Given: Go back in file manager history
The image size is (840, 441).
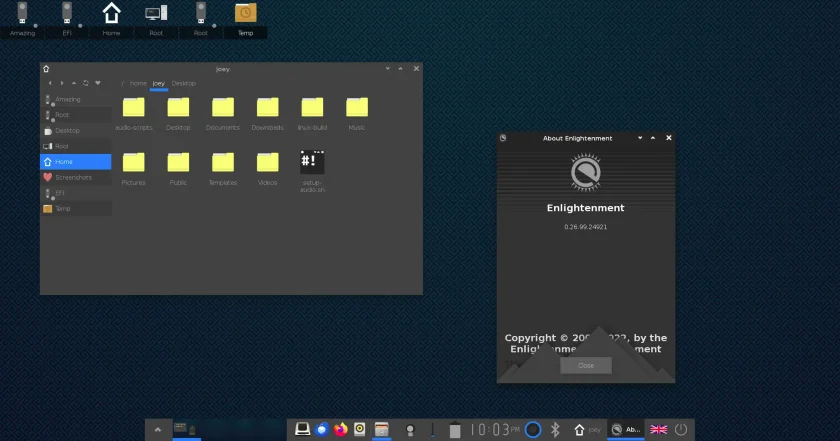Looking at the screenshot, I should click(x=50, y=83).
